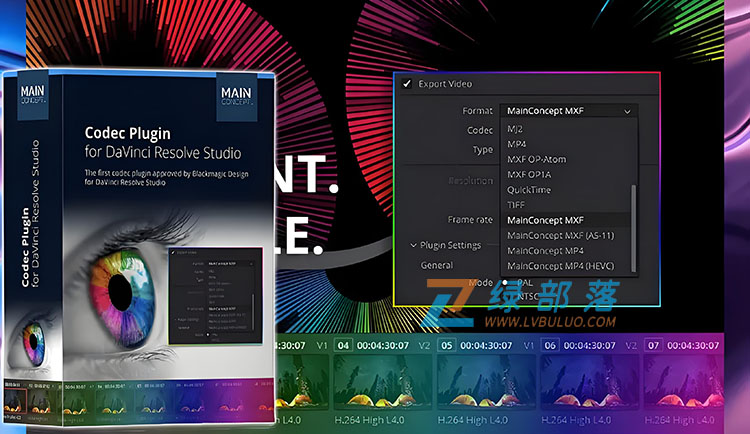Collapse the Plugin Settings section
This screenshot has width=750, height=434.
(x=413, y=245)
